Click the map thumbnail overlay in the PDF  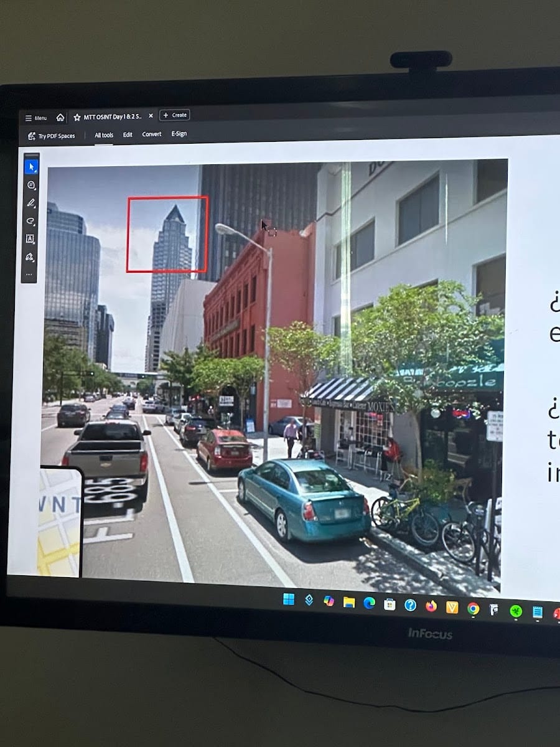point(60,522)
